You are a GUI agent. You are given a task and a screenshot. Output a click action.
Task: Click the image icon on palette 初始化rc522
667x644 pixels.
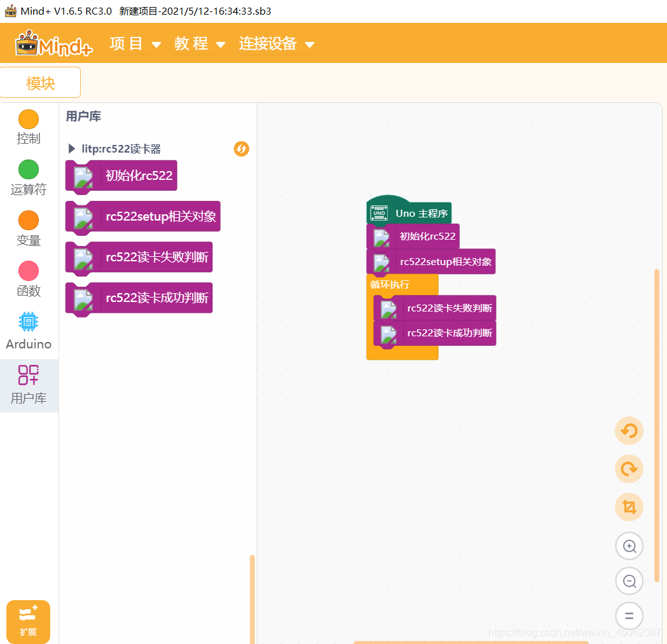click(83, 177)
